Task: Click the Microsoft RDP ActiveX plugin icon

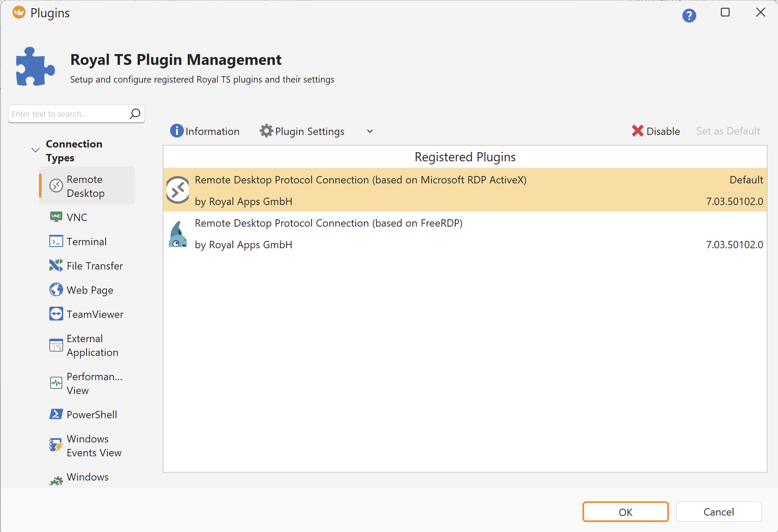Action: [178, 190]
